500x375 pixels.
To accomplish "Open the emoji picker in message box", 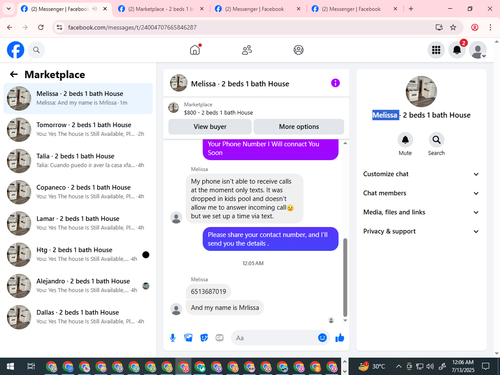I will coord(322,338).
